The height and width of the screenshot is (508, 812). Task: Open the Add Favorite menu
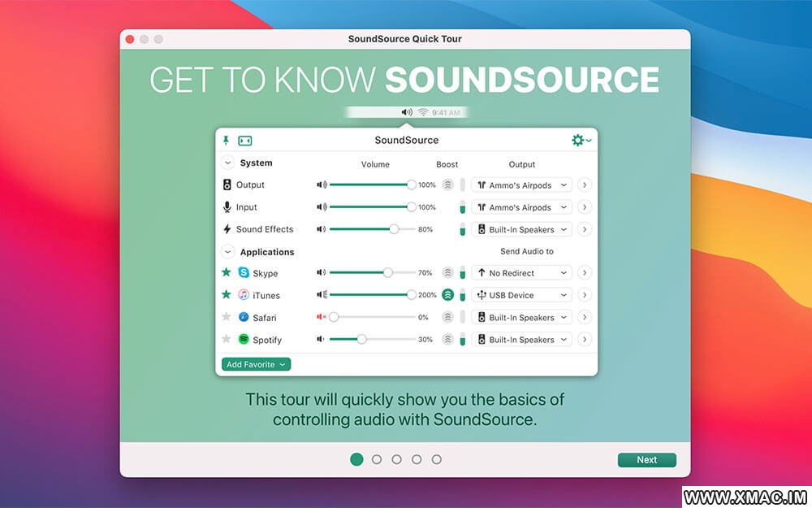tap(256, 364)
